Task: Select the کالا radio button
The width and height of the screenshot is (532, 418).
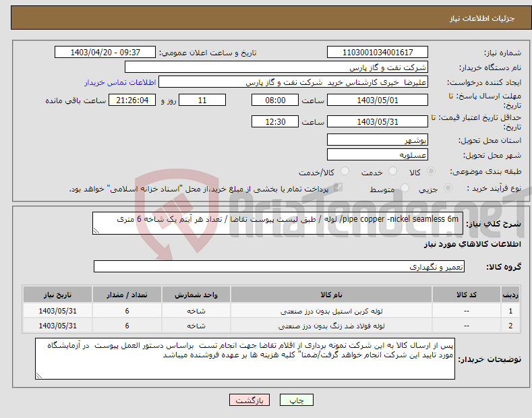Action: tap(431, 171)
